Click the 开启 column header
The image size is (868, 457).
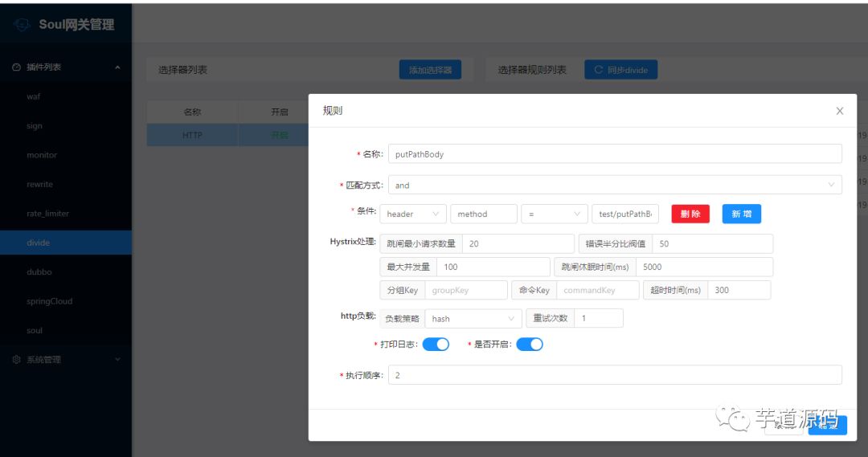(x=279, y=112)
